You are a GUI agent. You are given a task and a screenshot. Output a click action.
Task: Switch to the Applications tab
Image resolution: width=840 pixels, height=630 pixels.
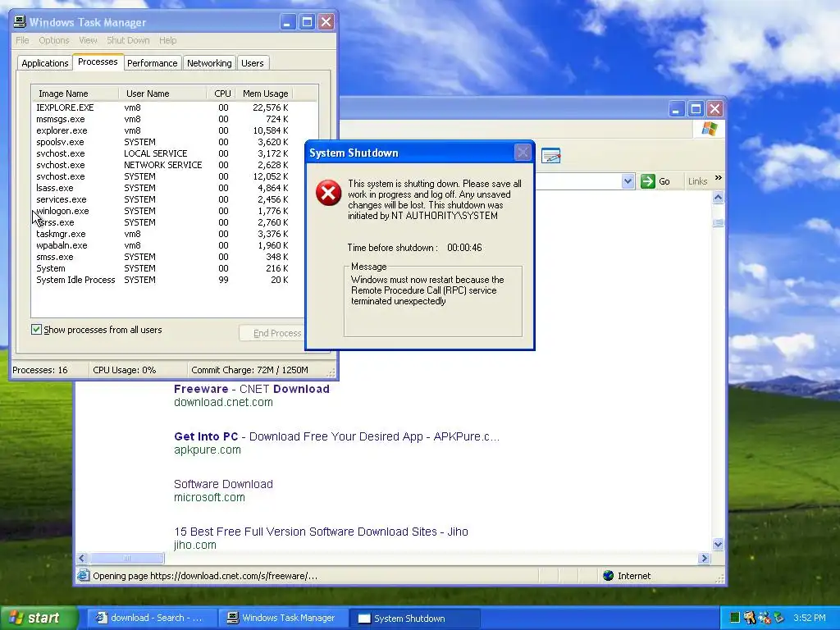click(45, 63)
